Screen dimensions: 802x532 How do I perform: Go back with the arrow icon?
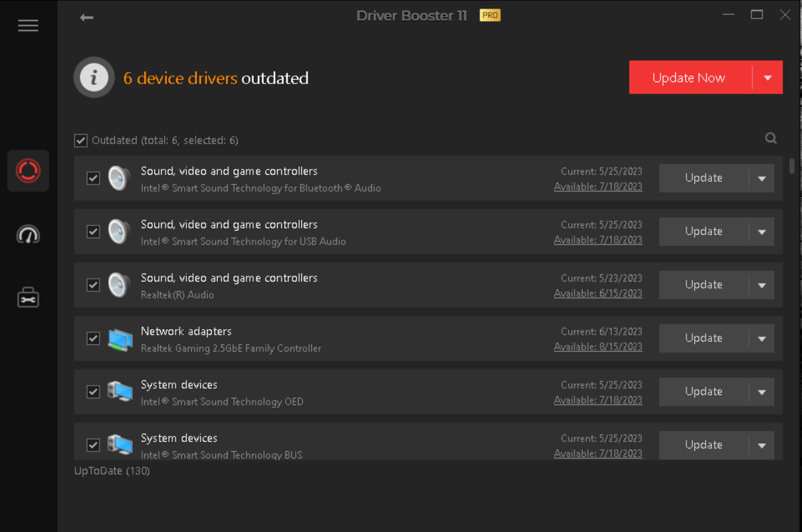click(86, 17)
